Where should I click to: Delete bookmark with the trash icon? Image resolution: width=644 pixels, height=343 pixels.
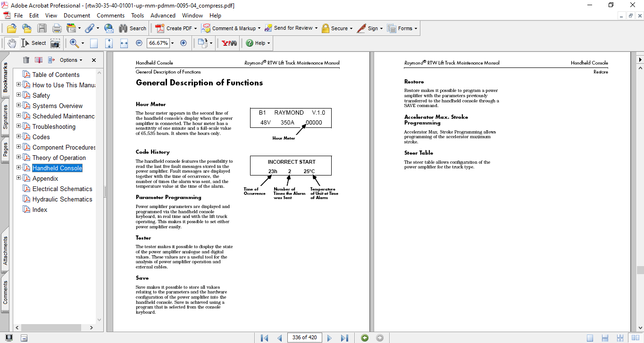tap(26, 60)
